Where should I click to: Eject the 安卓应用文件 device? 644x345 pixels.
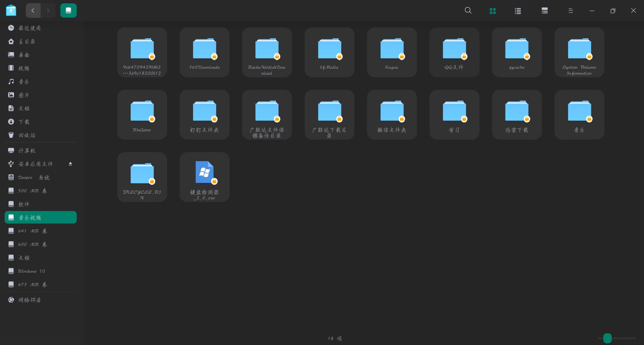click(70, 164)
